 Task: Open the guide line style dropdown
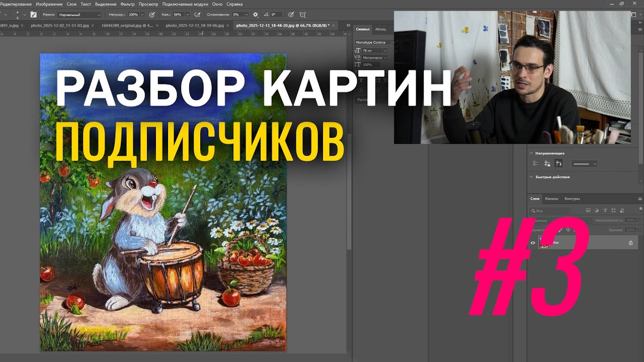pyautogui.click(x=584, y=164)
